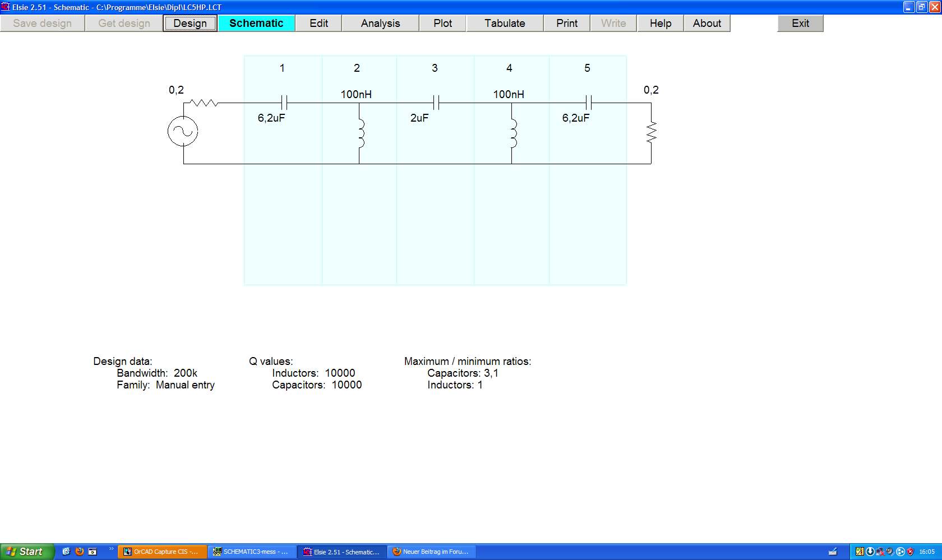Click the Exit button
Viewport: 942px width, 560px height.
800,23
